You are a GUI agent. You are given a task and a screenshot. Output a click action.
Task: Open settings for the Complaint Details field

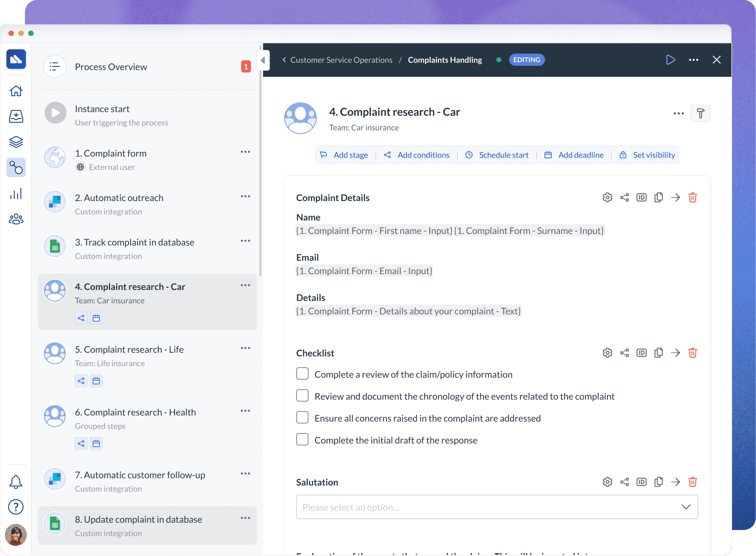607,197
